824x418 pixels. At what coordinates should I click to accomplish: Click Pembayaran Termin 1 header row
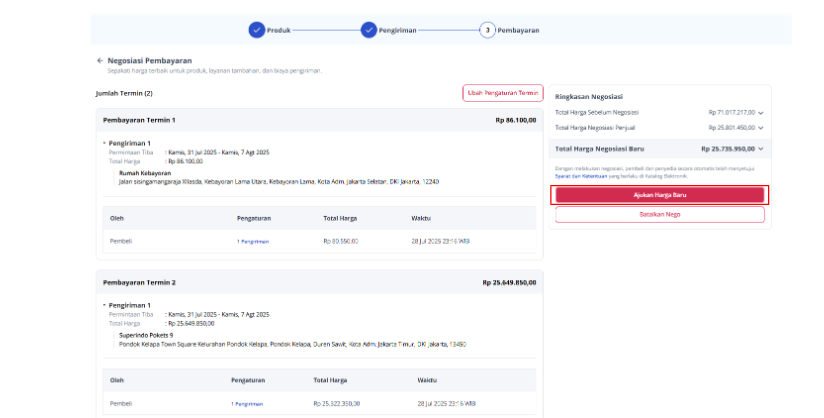[320, 120]
